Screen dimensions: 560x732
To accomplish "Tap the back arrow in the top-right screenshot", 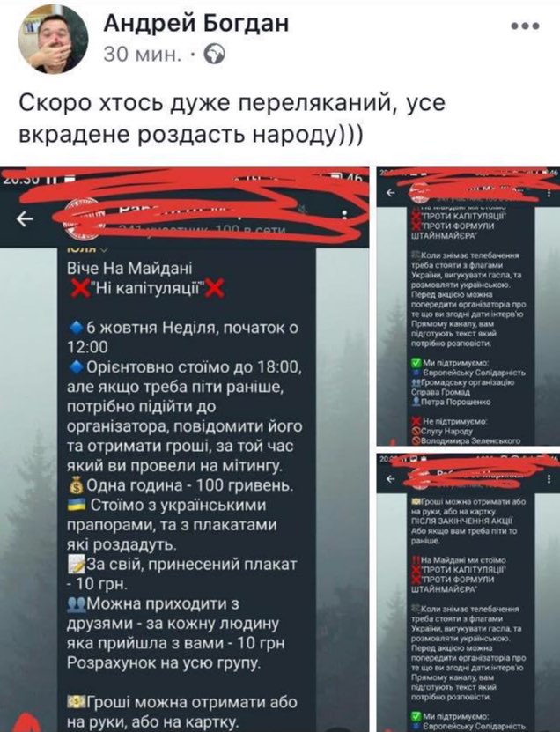I will pyautogui.click(x=391, y=192).
